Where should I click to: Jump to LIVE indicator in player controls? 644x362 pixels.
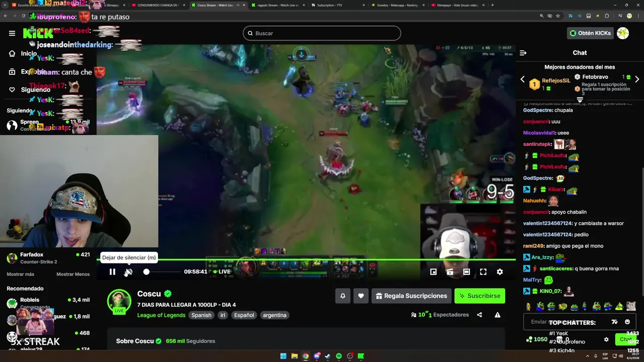point(222,271)
